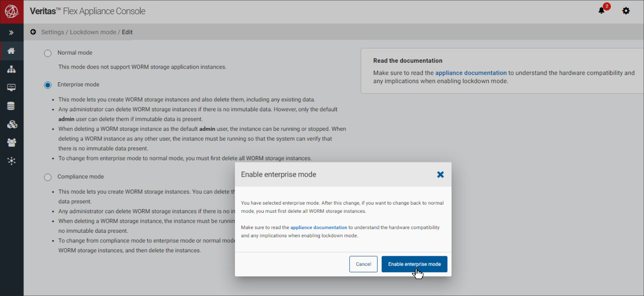644x296 pixels.
Task: Open the system monitor sidebar icon
Action: (11, 87)
